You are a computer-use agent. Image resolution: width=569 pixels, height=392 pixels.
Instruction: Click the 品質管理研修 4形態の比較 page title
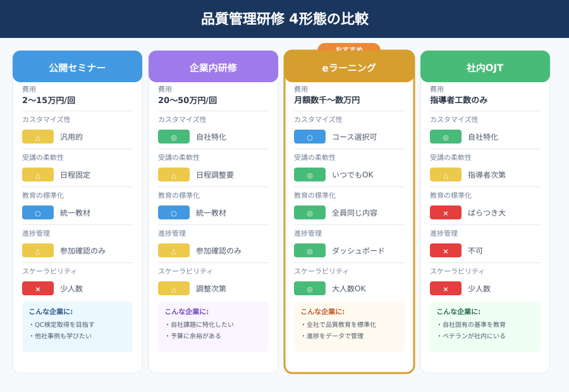click(x=284, y=19)
